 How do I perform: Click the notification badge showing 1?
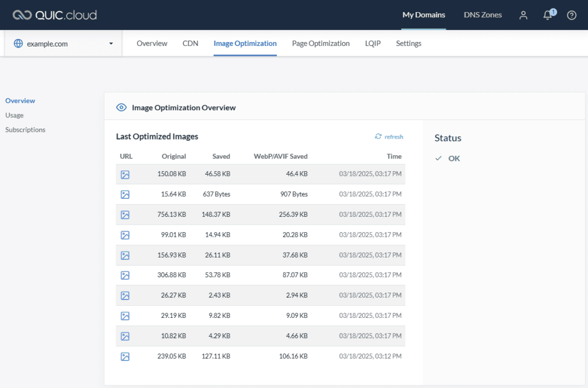coord(552,11)
